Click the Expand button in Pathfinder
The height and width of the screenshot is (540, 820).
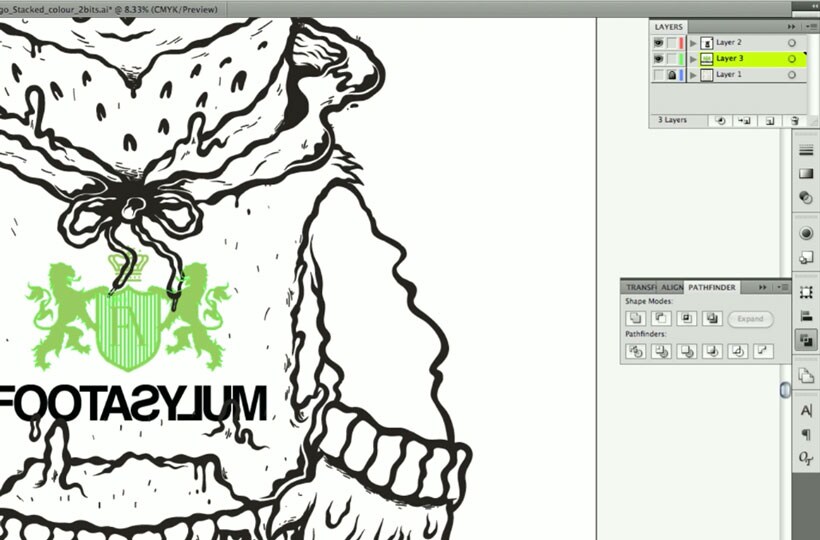click(750, 319)
